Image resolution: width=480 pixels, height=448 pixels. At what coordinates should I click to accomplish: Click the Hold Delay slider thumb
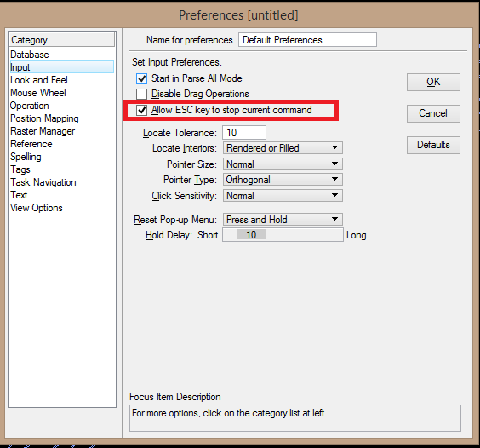[x=251, y=235]
